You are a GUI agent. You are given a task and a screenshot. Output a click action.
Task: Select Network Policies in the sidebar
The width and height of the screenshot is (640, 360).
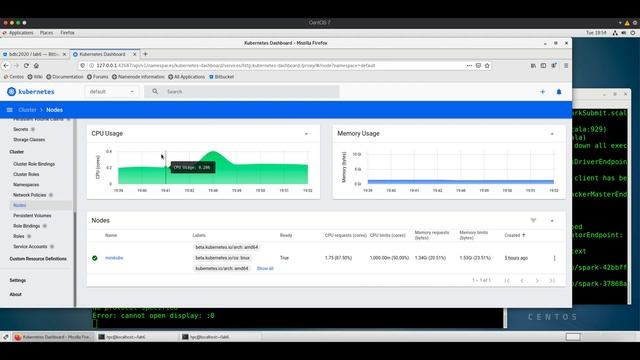[x=29, y=195]
